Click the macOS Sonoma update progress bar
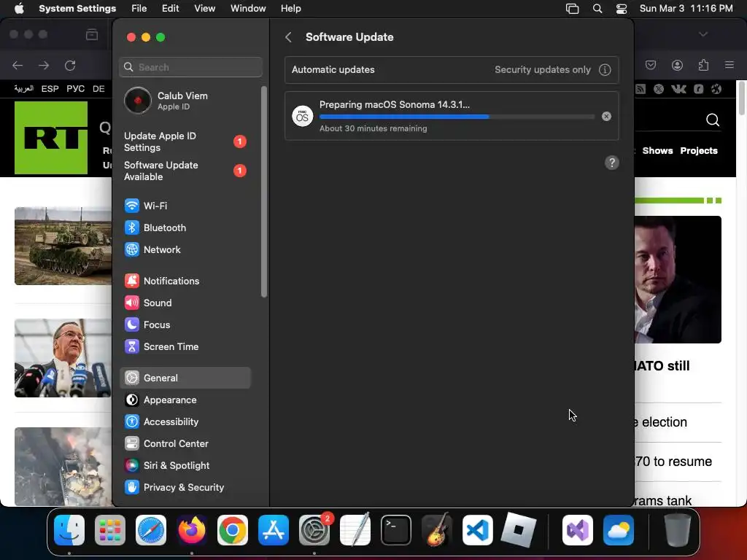 [457, 117]
